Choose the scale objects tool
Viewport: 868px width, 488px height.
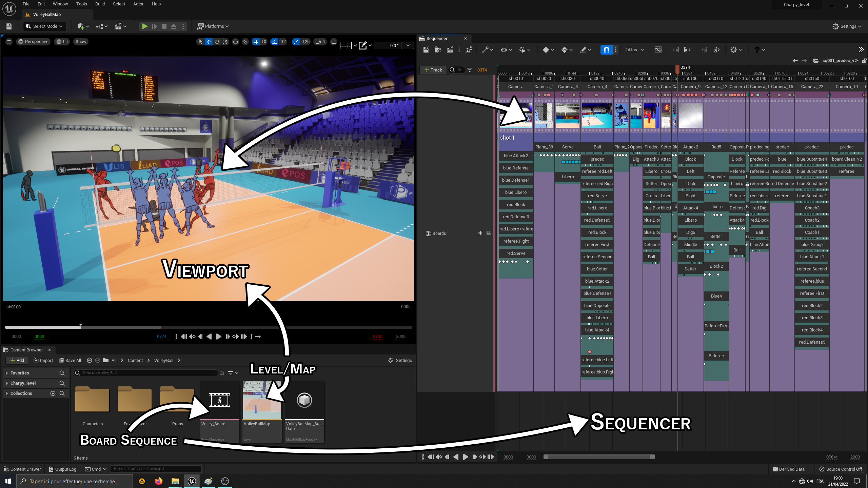click(225, 42)
